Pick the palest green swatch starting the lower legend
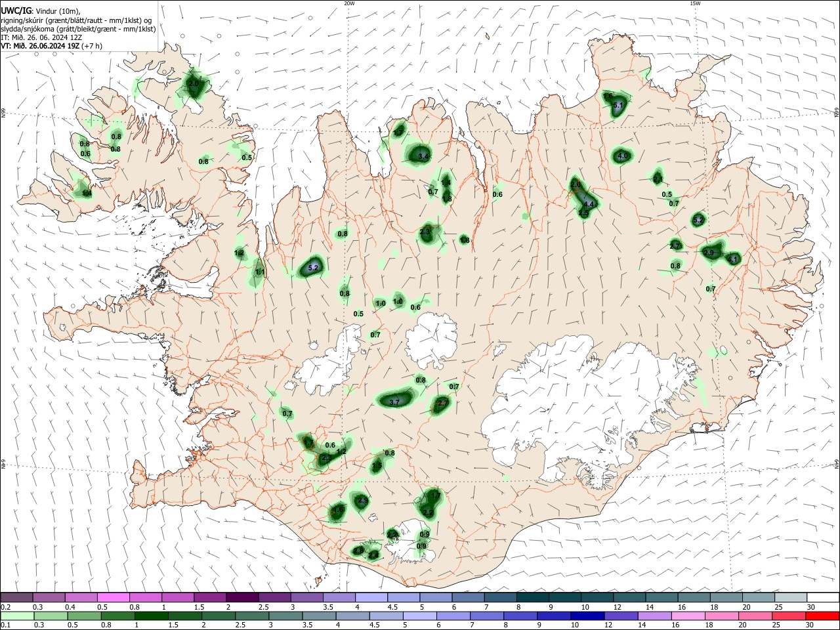 click(16, 616)
